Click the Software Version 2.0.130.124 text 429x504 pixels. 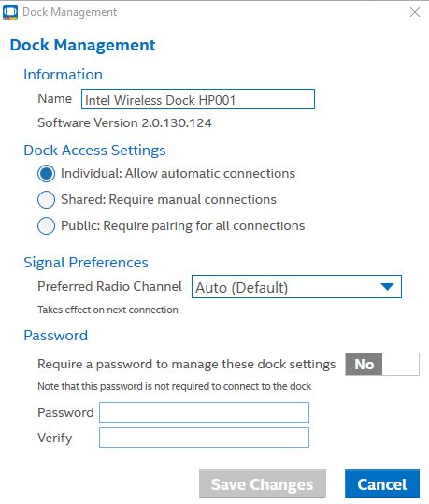(124, 123)
